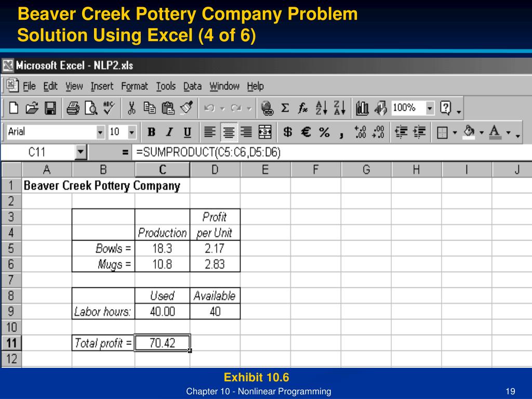Toggle Italic formatting
Image resolution: width=532 pixels, height=399 pixels.
[x=169, y=132]
